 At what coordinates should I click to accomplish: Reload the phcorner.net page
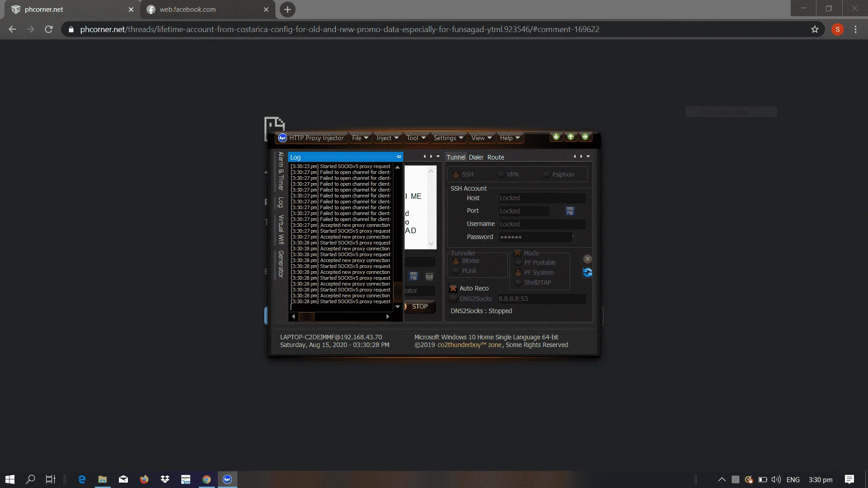tap(49, 29)
